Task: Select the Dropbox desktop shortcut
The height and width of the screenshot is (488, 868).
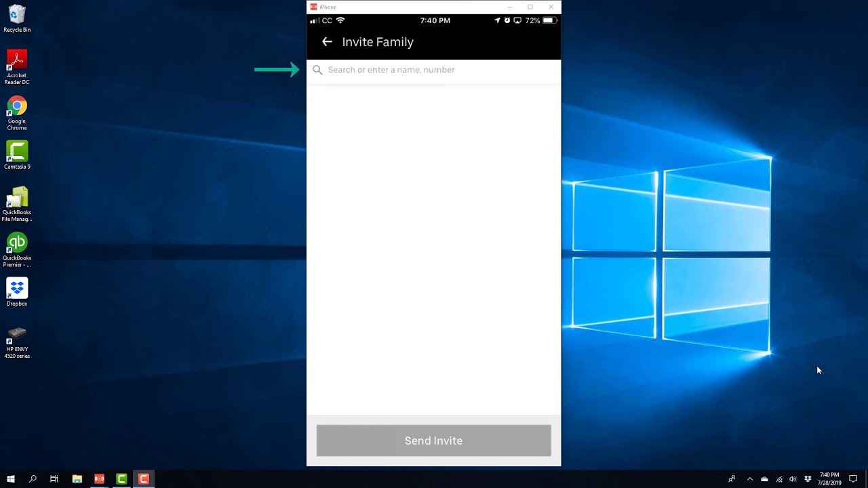Action: click(x=17, y=292)
